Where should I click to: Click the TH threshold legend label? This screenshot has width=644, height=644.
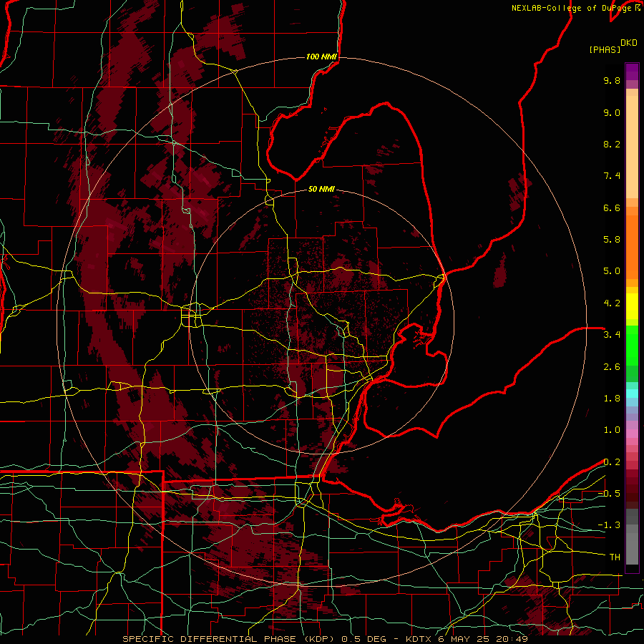pos(615,557)
